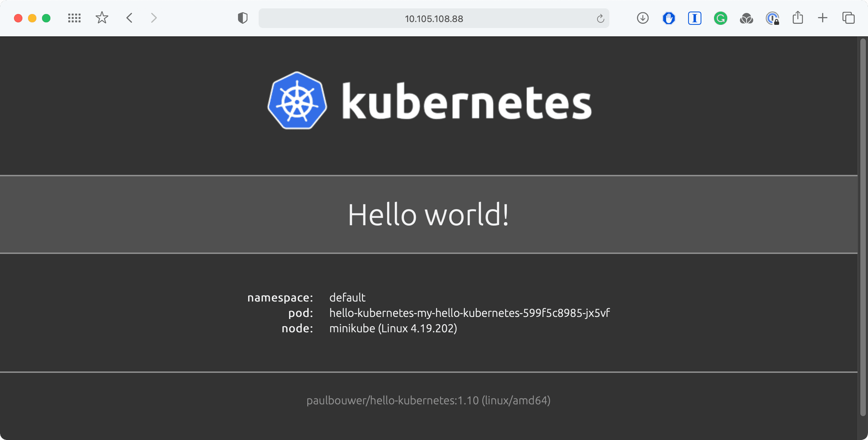Open the privacy report shield icon
Screen dimensions: 868x440
(243, 18)
